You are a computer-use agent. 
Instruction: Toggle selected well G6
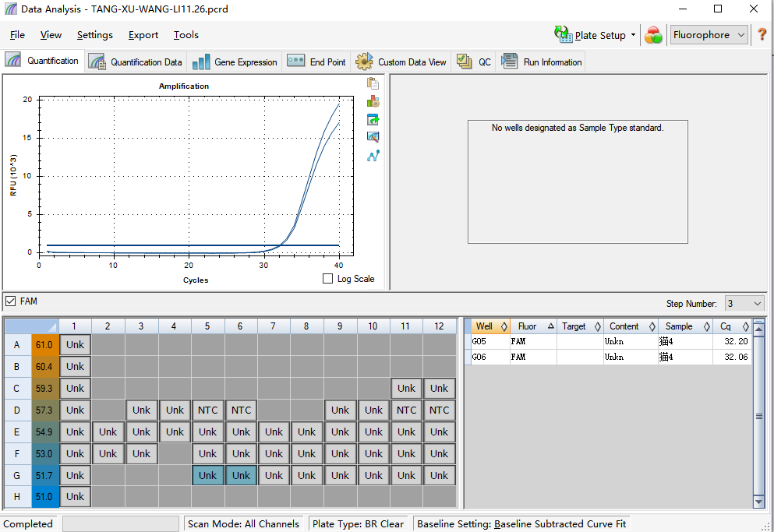tap(241, 475)
